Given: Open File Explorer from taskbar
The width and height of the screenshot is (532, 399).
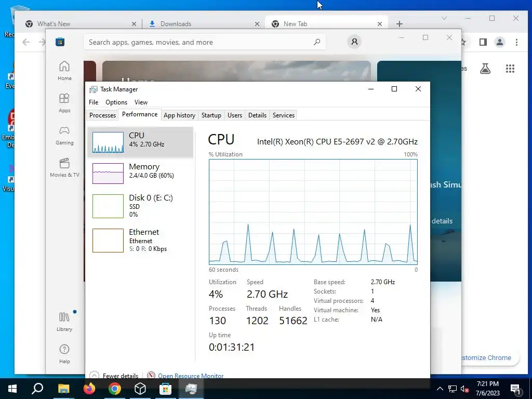Looking at the screenshot, I should (x=63, y=389).
